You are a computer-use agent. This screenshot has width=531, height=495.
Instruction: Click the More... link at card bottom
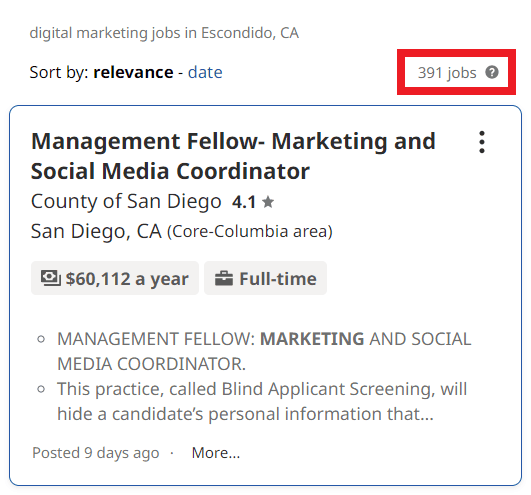point(216,453)
